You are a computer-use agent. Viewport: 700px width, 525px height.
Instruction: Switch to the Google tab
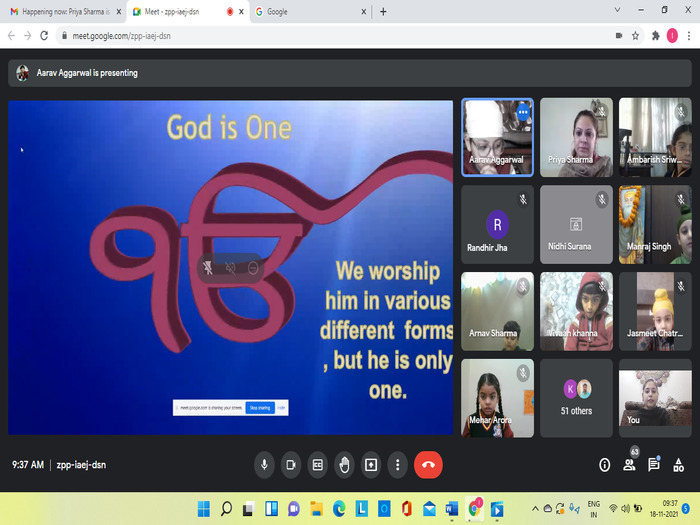(x=308, y=12)
